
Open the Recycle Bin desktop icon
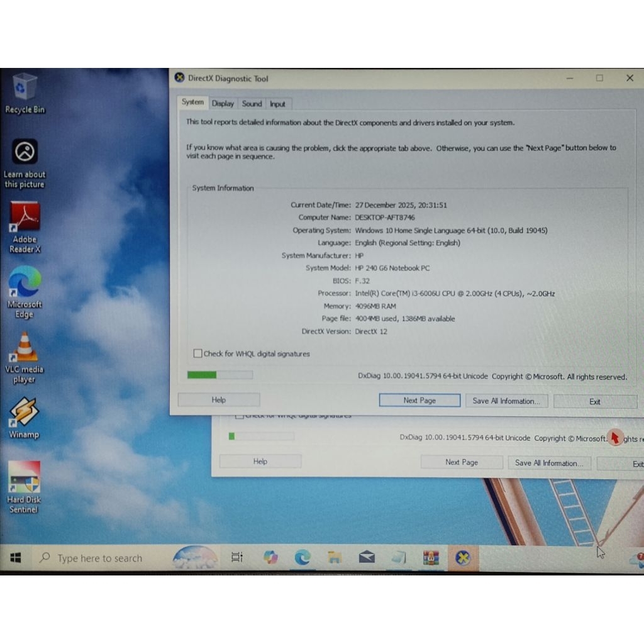click(x=25, y=87)
